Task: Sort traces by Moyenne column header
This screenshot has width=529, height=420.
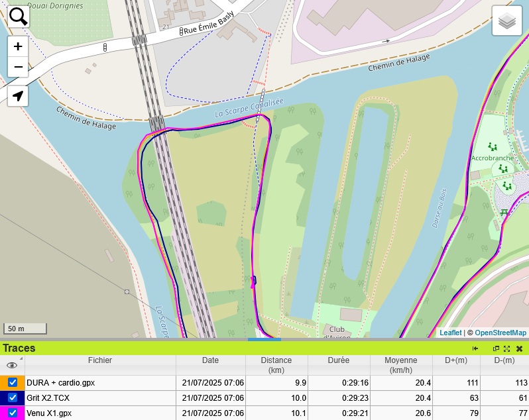Action: point(401,365)
